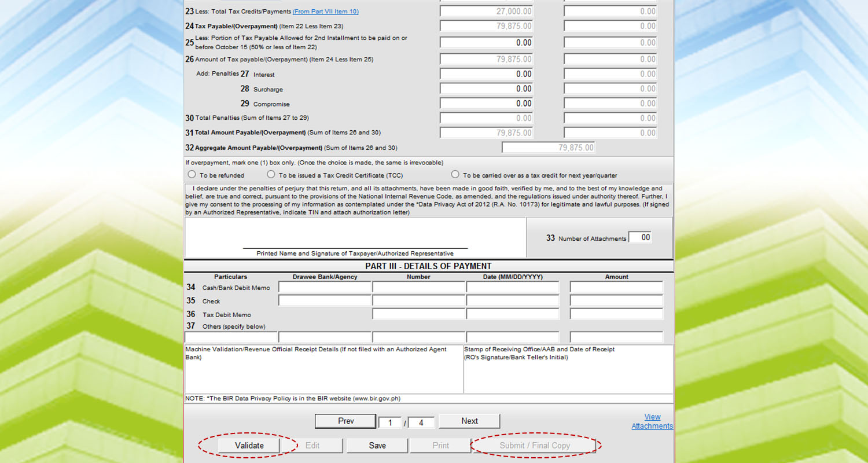This screenshot has width=868, height=463.
Task: Click Cash/Bank Debit Memo Number field
Action: tap(419, 287)
